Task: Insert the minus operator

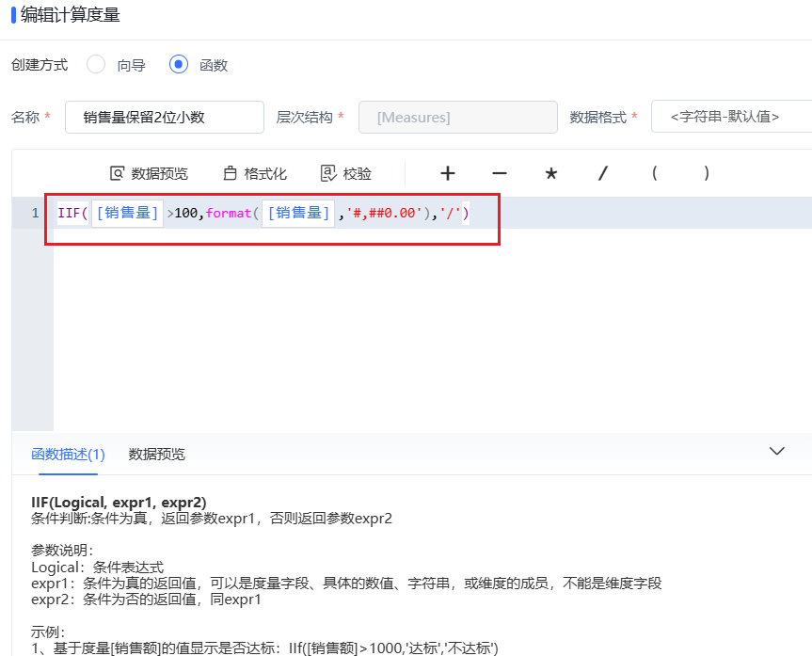Action: click(500, 173)
